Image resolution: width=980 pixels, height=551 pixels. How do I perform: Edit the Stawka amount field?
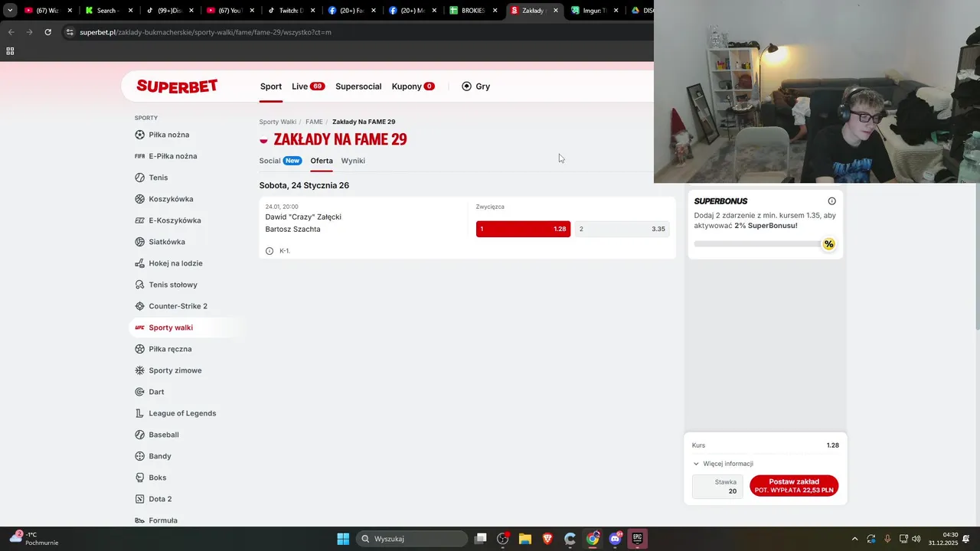[x=717, y=487]
